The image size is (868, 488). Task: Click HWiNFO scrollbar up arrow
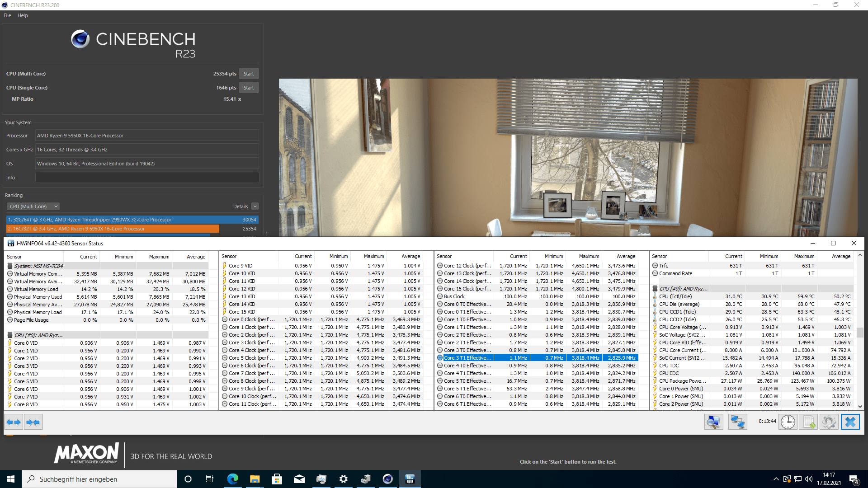(860, 255)
